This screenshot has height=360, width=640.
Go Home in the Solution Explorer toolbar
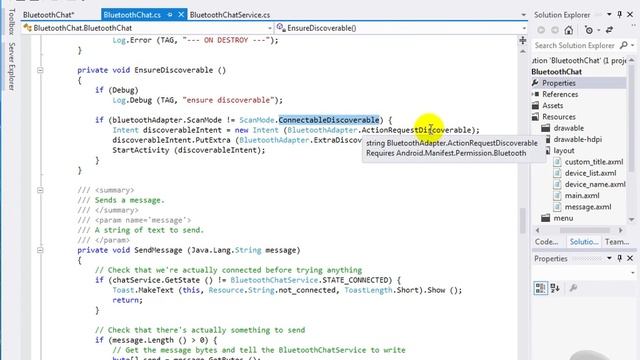[x=569, y=30]
